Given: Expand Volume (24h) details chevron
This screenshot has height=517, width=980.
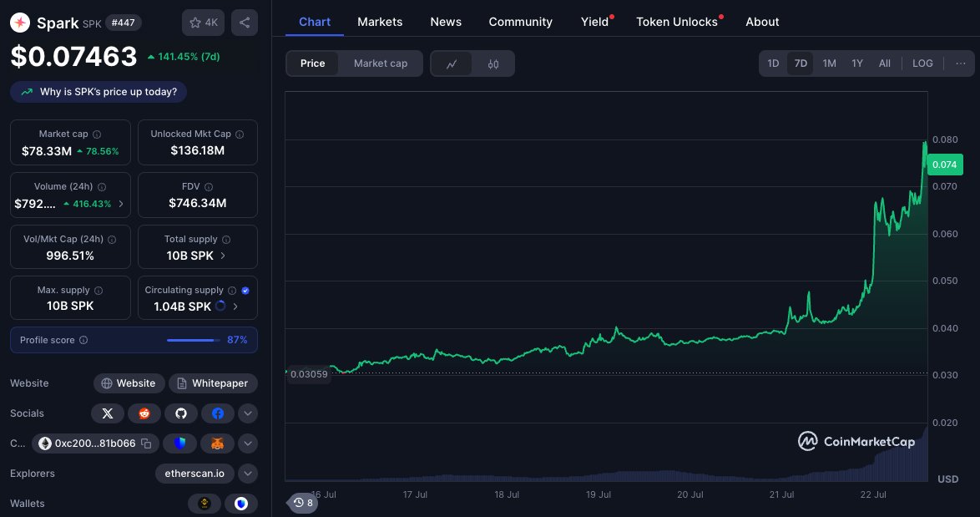Looking at the screenshot, I should (x=121, y=204).
